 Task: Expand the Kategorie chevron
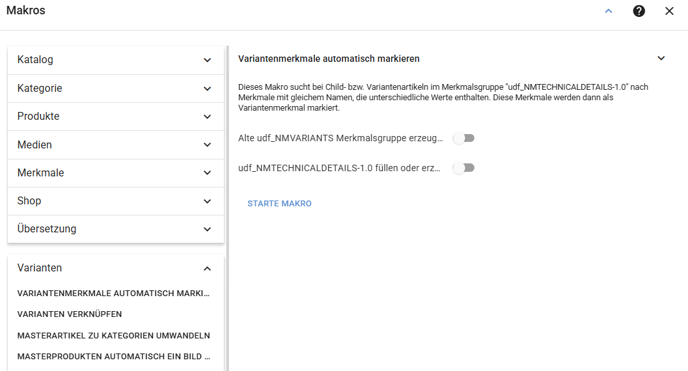pos(207,89)
